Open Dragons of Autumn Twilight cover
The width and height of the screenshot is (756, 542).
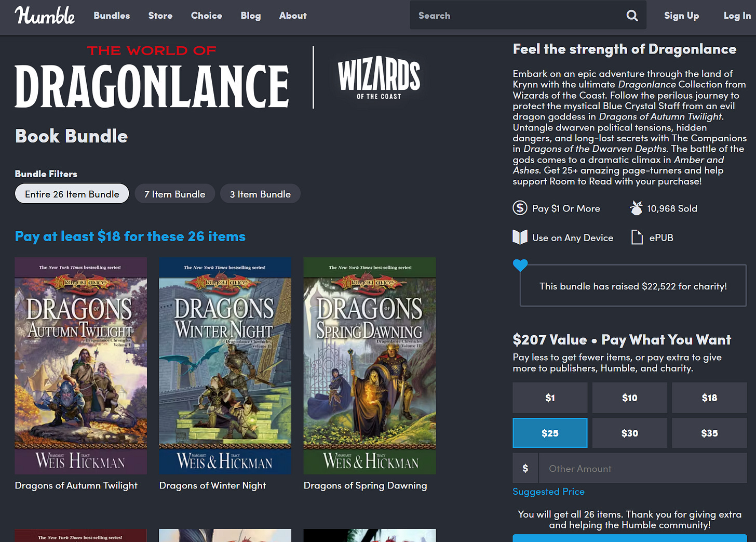click(81, 366)
